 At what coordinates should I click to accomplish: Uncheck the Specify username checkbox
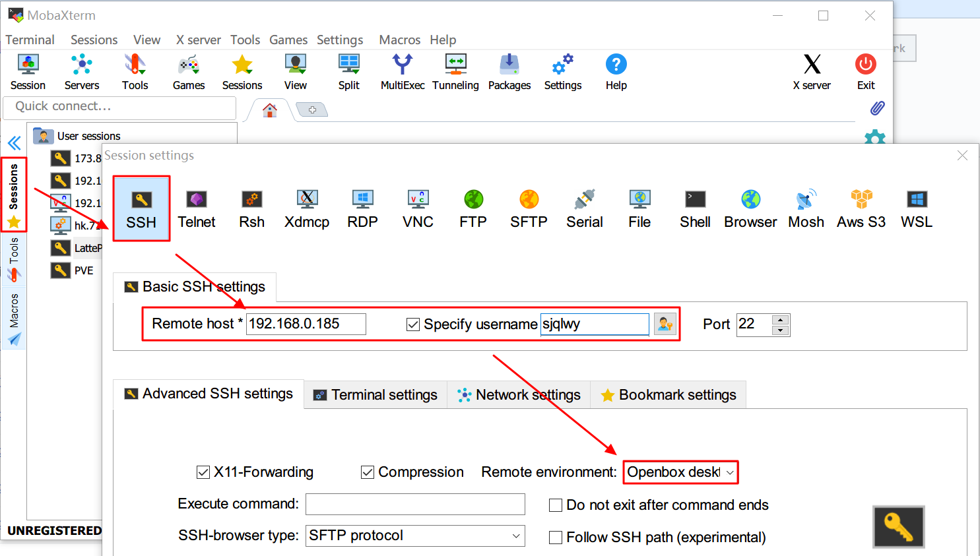click(x=413, y=324)
